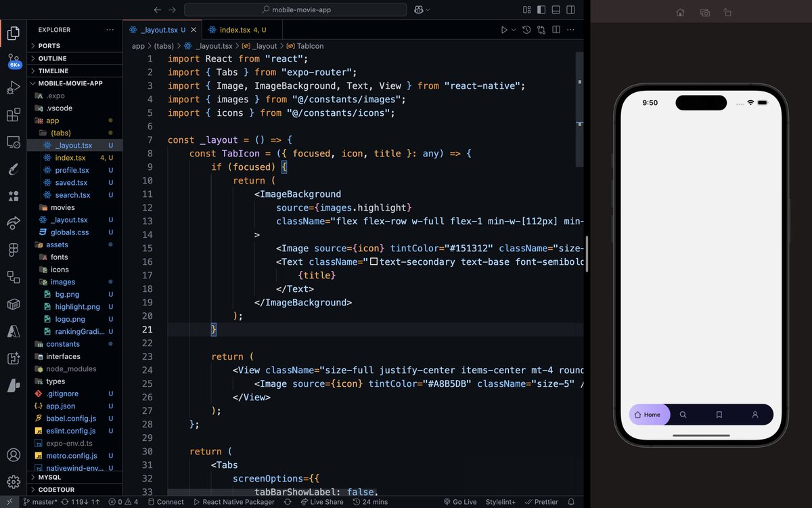Viewport: 812px width, 508px height.
Task: Select the Saved bookmark tab in phone app
Action: [x=719, y=415]
